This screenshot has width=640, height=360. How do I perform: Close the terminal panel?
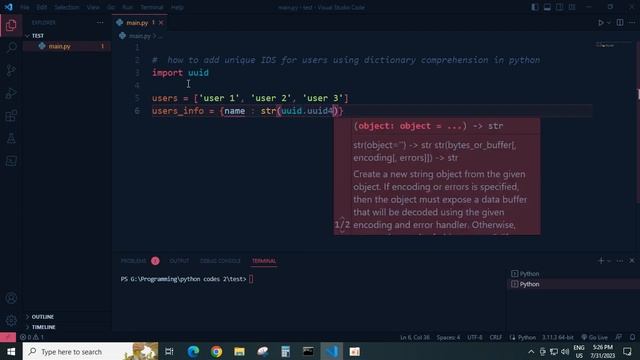(632, 261)
